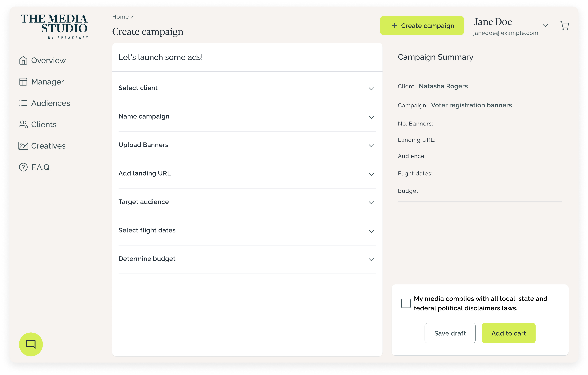
Task: Click the Create campaign button
Action: point(422,25)
